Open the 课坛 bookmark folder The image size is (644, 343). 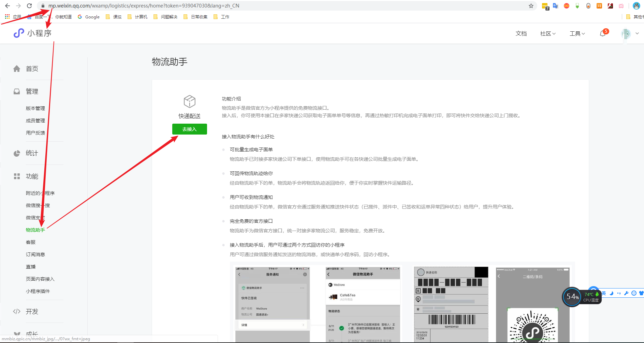click(x=114, y=17)
